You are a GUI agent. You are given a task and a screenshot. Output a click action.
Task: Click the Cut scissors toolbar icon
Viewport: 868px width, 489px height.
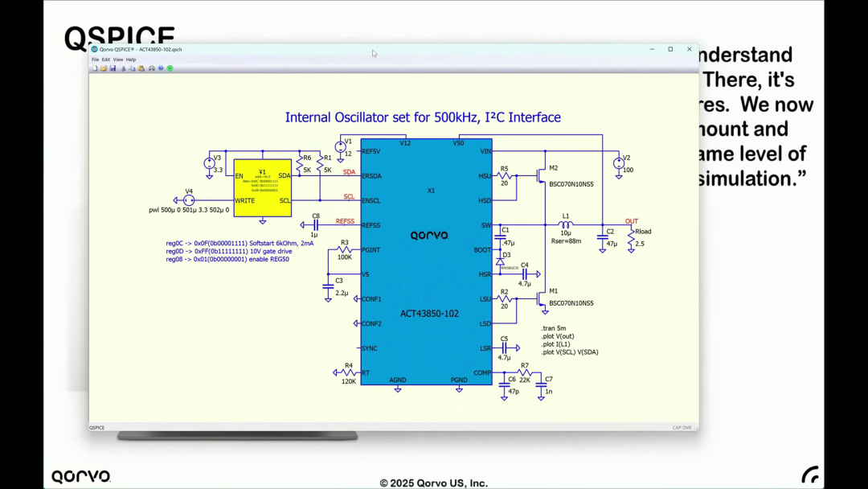coord(124,68)
